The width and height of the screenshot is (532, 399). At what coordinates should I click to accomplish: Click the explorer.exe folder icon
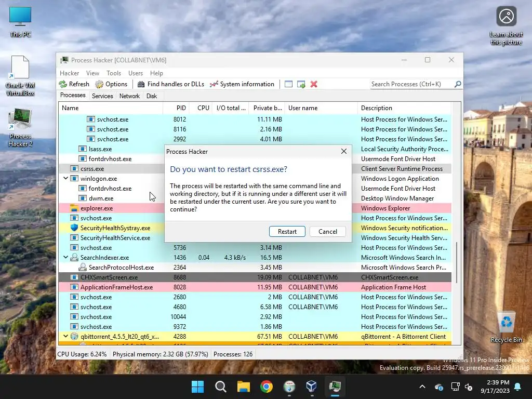coord(74,208)
